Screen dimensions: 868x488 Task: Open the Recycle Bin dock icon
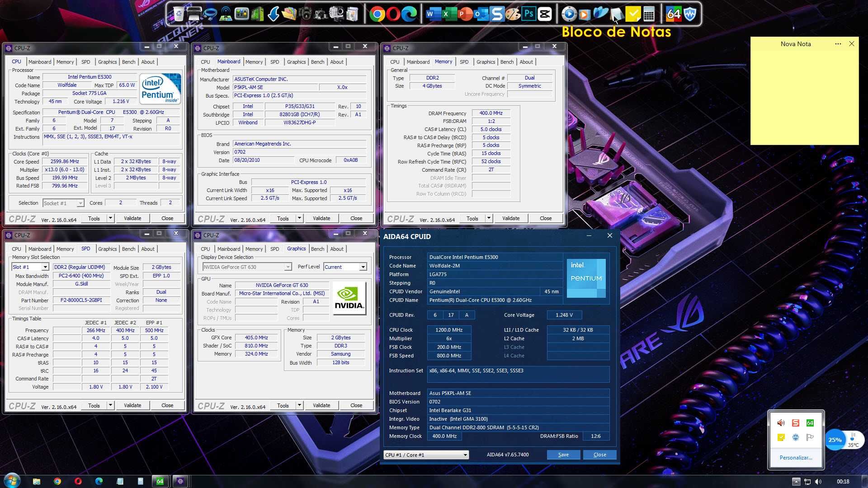pyautogui.click(x=179, y=14)
